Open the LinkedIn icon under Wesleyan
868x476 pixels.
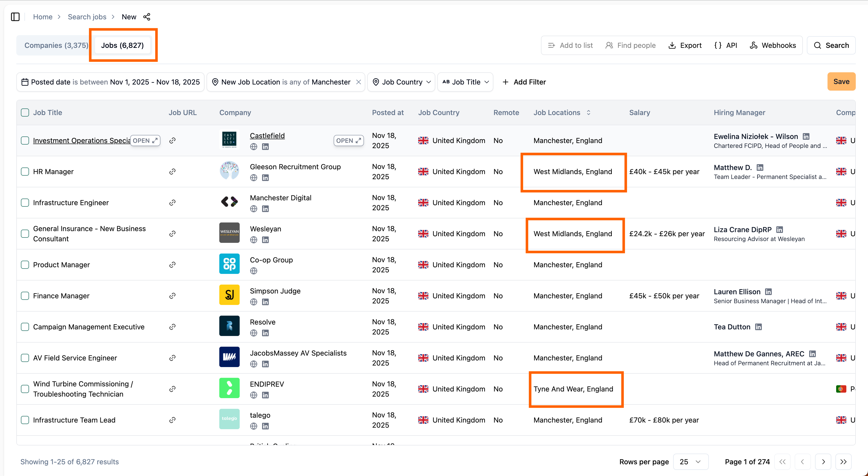(265, 240)
